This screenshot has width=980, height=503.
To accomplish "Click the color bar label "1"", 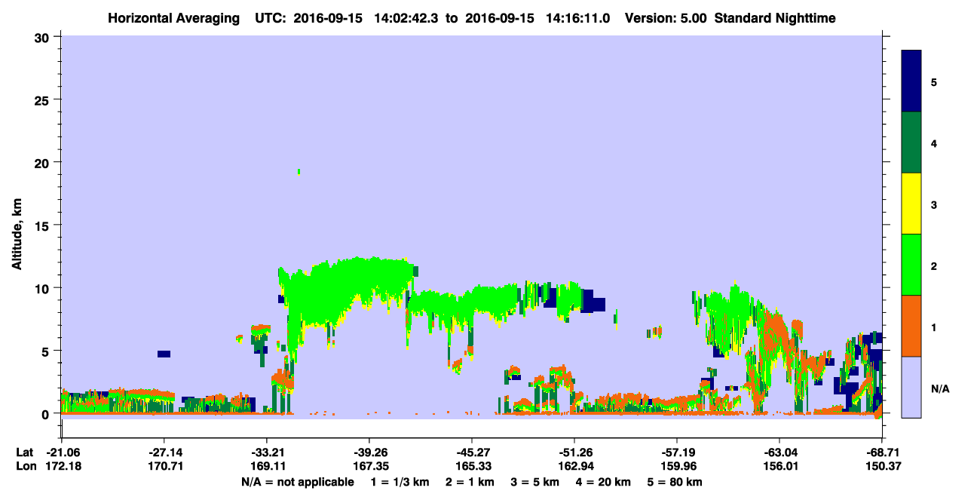I will point(934,327).
